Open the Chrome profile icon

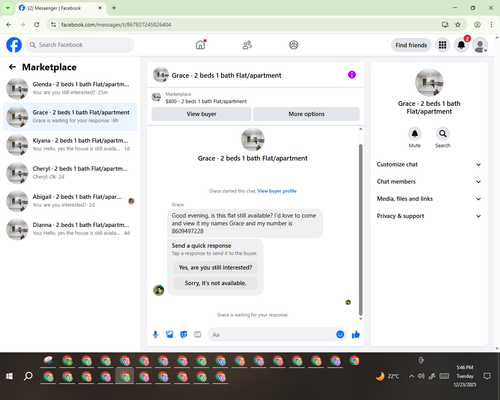point(477,25)
